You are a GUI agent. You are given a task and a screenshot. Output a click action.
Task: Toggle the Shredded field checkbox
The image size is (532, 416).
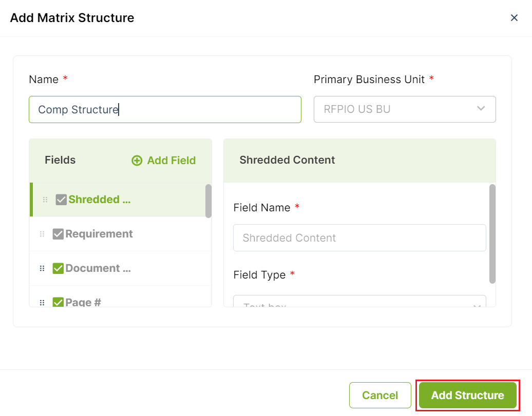tap(61, 200)
